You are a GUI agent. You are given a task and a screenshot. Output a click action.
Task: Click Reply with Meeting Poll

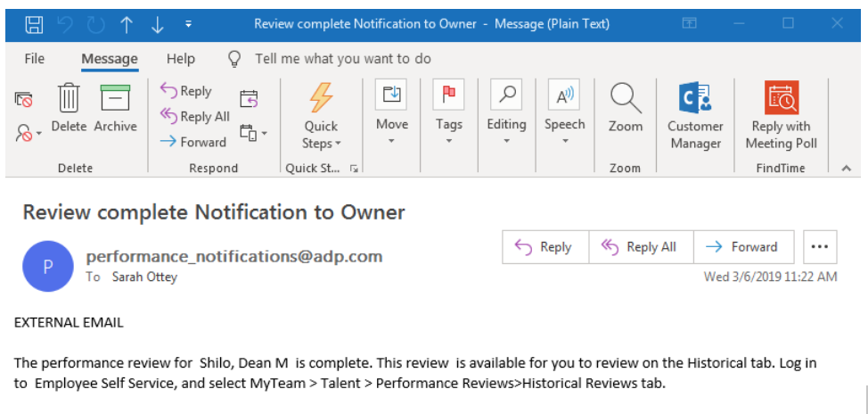pos(781,116)
